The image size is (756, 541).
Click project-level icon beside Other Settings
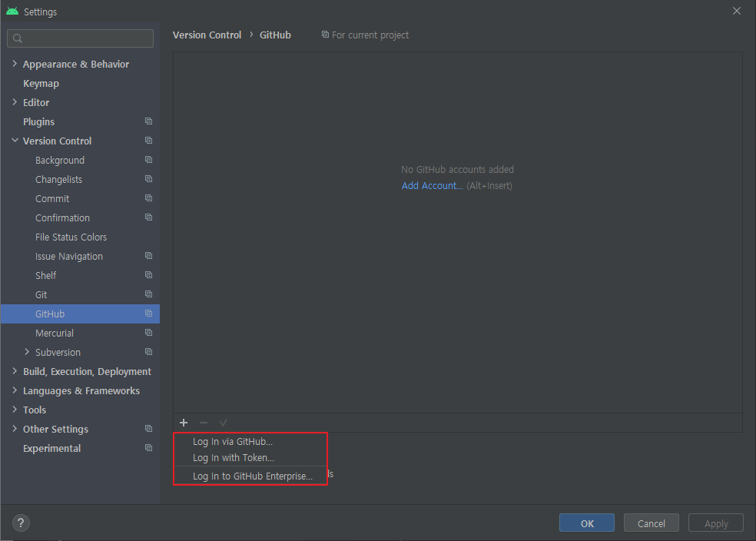[x=148, y=429]
